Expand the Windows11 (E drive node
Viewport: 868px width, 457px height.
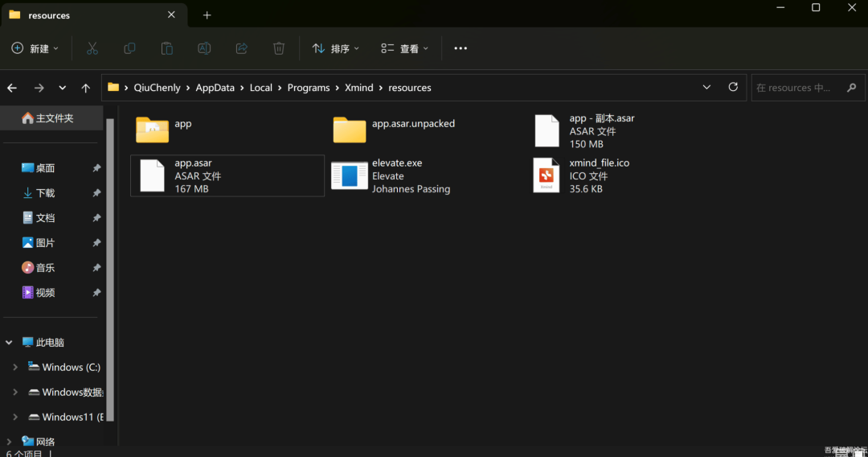click(x=15, y=417)
